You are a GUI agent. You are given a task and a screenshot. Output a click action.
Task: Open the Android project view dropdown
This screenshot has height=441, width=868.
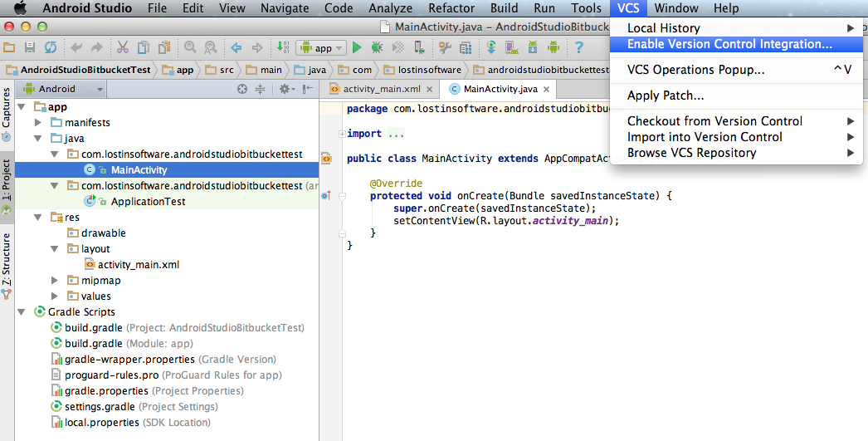click(x=64, y=89)
